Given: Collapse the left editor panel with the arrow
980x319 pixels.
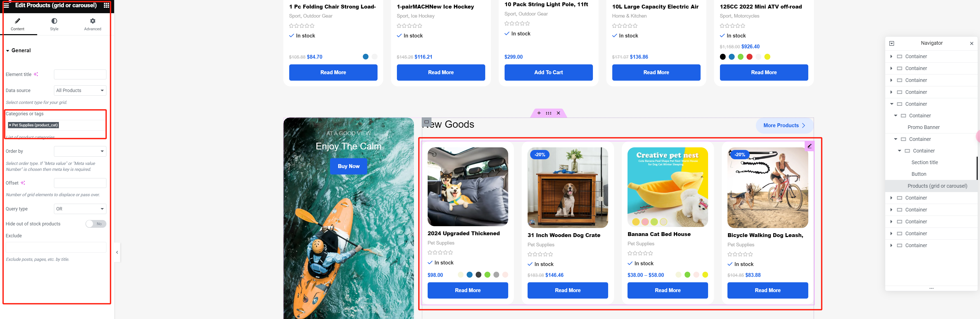Looking at the screenshot, I should [117, 252].
